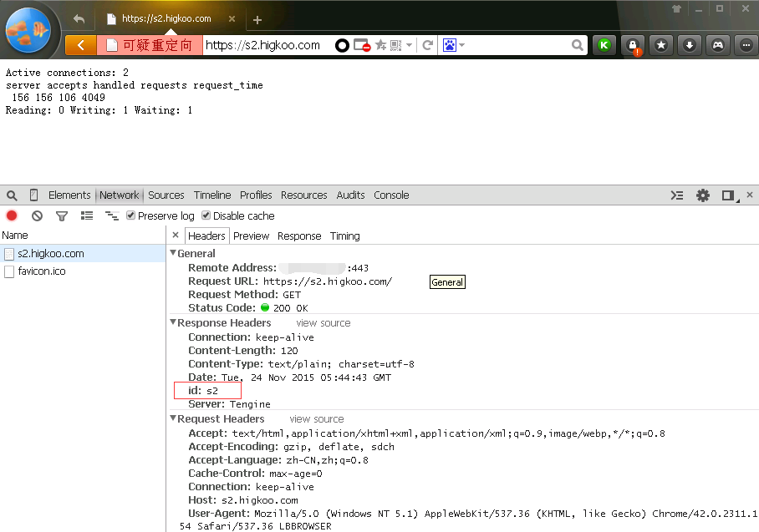
Task: Collapse the Response Headers section
Action: (173, 322)
